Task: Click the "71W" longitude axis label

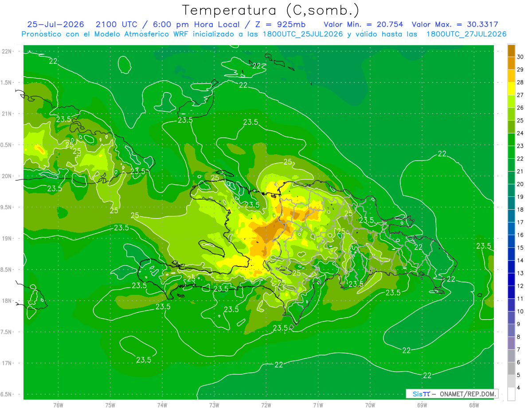Action: (x=318, y=405)
